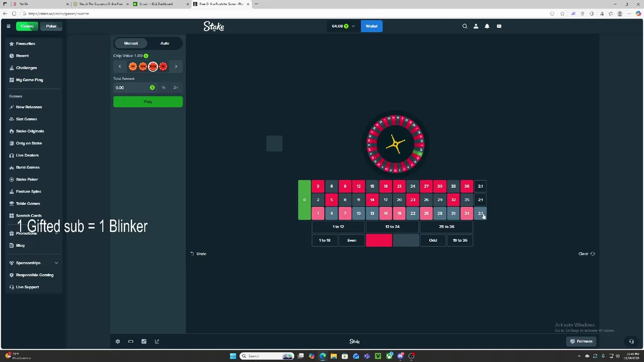Click the Windows Start button
The width and height of the screenshot is (644, 362).
pos(233,356)
